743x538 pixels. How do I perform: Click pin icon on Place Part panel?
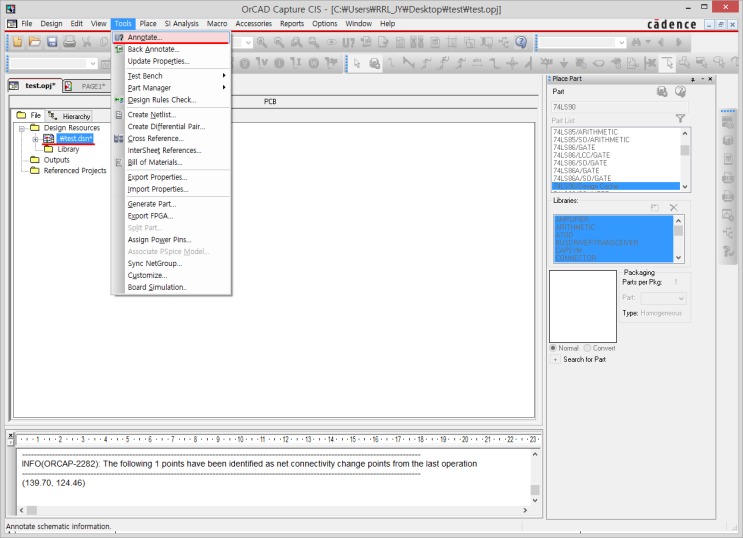click(693, 79)
